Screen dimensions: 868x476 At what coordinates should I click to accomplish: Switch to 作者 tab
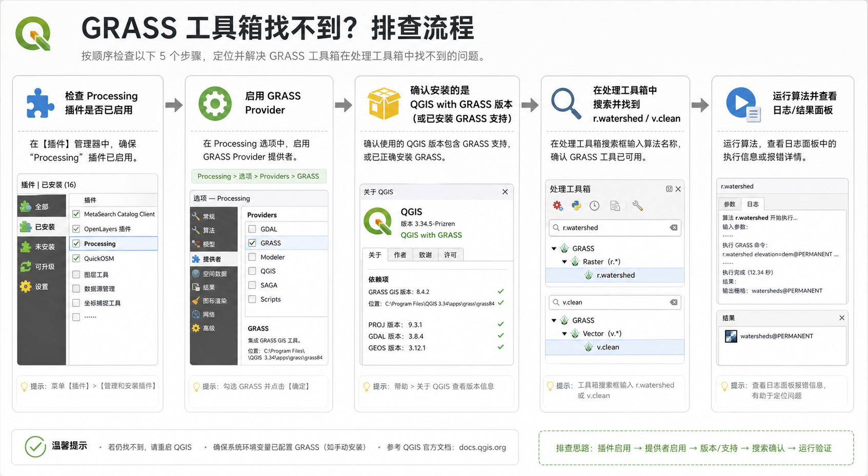click(x=400, y=255)
